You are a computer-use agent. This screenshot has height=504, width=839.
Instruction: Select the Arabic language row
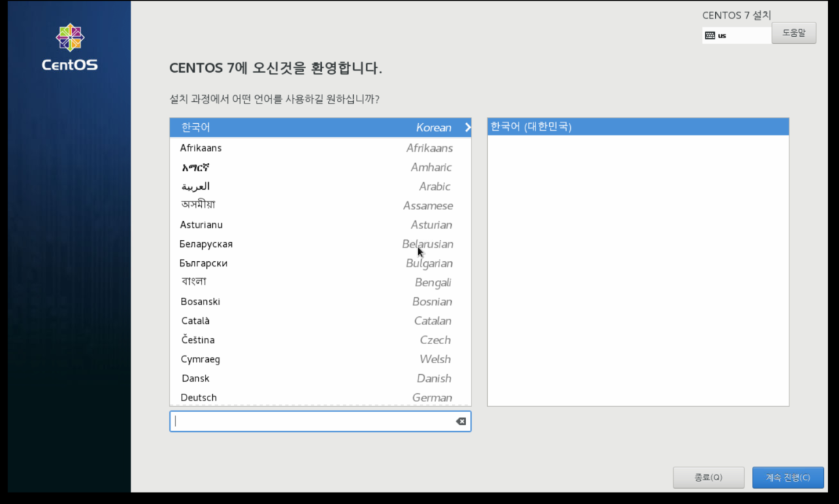point(320,186)
